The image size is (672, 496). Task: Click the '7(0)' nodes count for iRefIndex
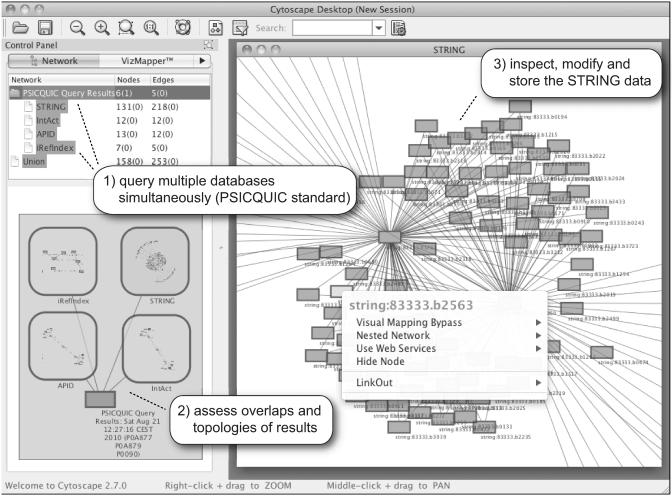(124, 147)
